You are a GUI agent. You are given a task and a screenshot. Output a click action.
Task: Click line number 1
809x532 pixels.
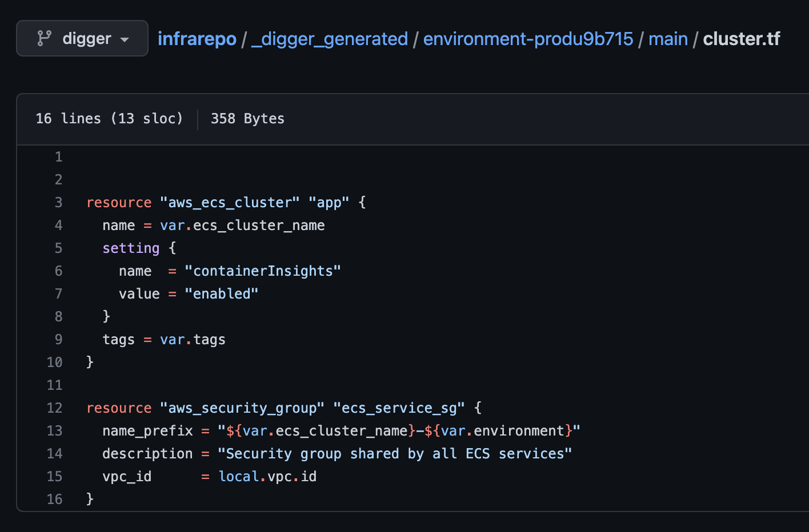point(58,157)
